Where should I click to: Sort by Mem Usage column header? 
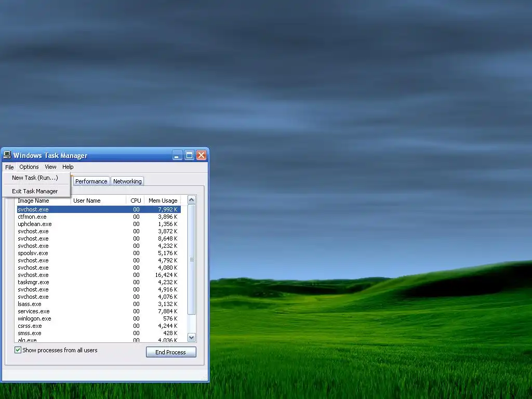point(163,201)
